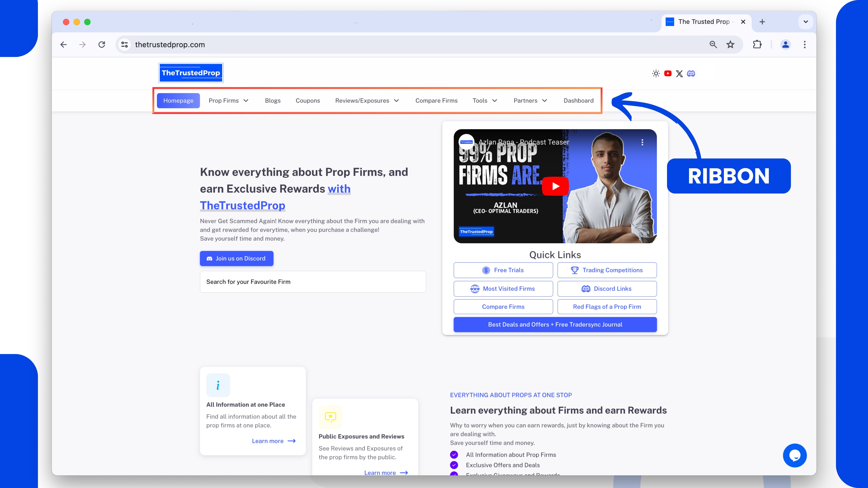Image resolution: width=868 pixels, height=488 pixels.
Task: Select the Homepage menu item
Action: point(178,101)
